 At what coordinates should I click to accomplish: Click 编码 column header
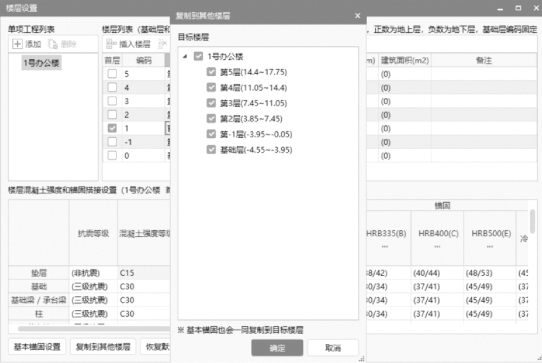[144, 60]
